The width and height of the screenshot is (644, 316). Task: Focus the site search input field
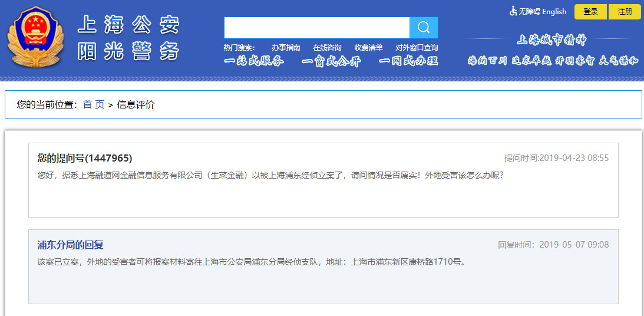316,28
